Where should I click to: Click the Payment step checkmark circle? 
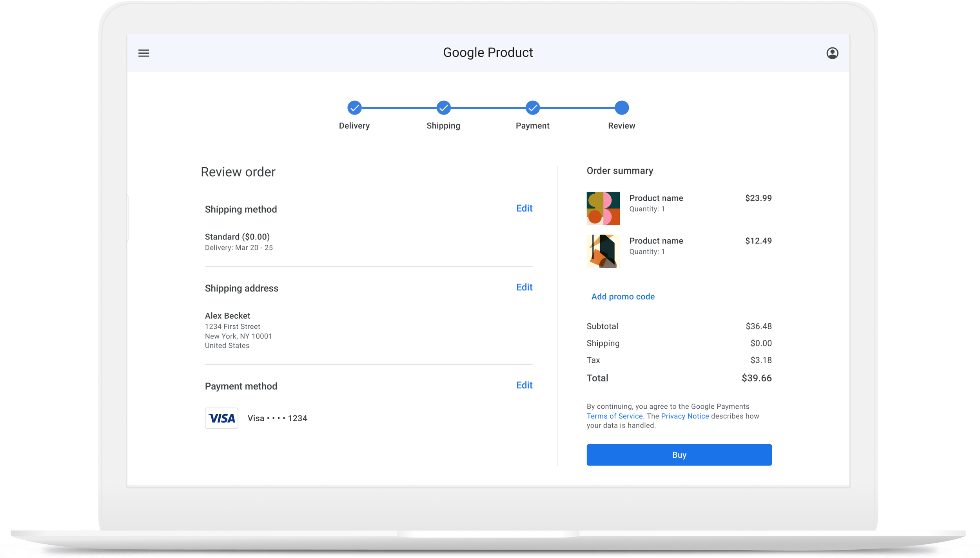tap(532, 108)
